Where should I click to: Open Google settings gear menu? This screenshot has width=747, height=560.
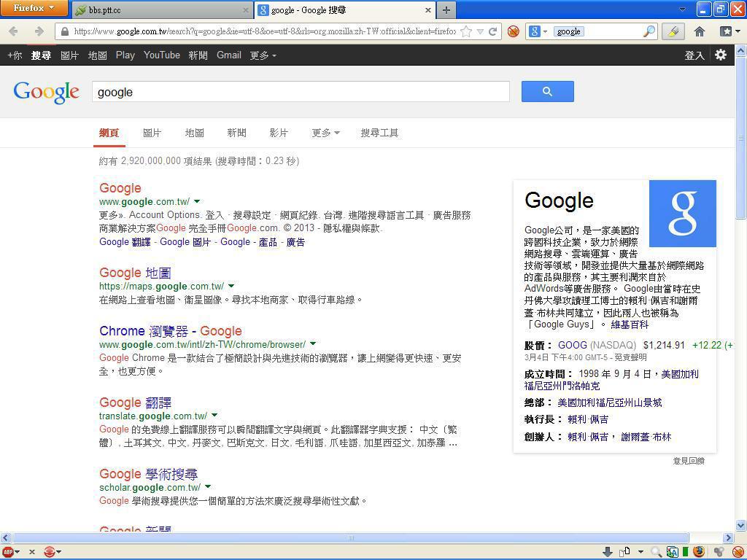point(721,55)
